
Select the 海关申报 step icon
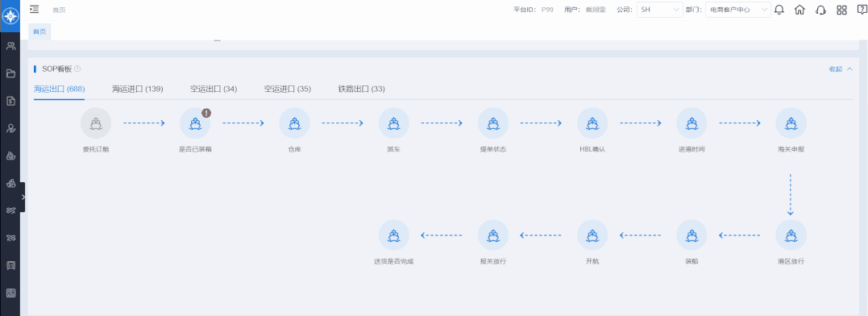point(791,123)
